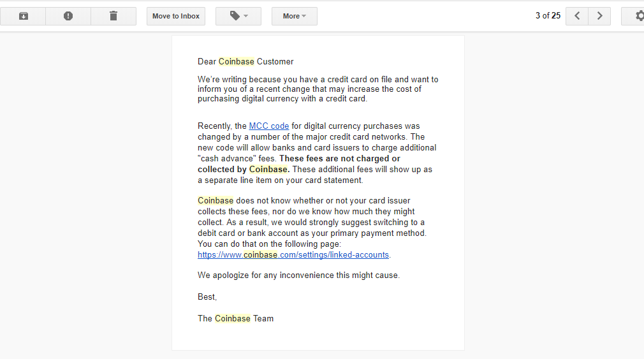644x359 pixels.
Task: Click the '3 of 25' message counter
Action: [548, 16]
